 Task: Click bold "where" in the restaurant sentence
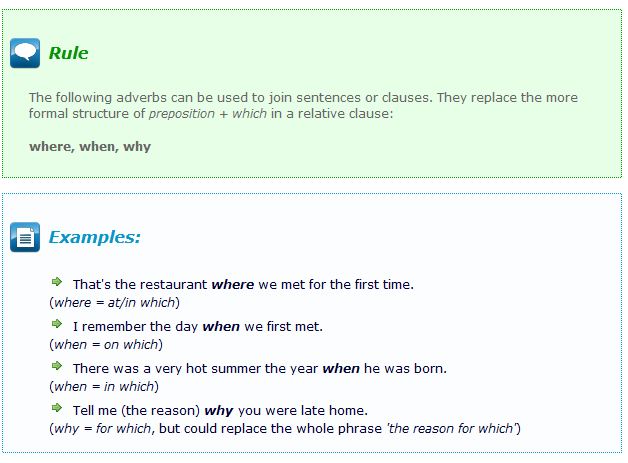click(233, 285)
